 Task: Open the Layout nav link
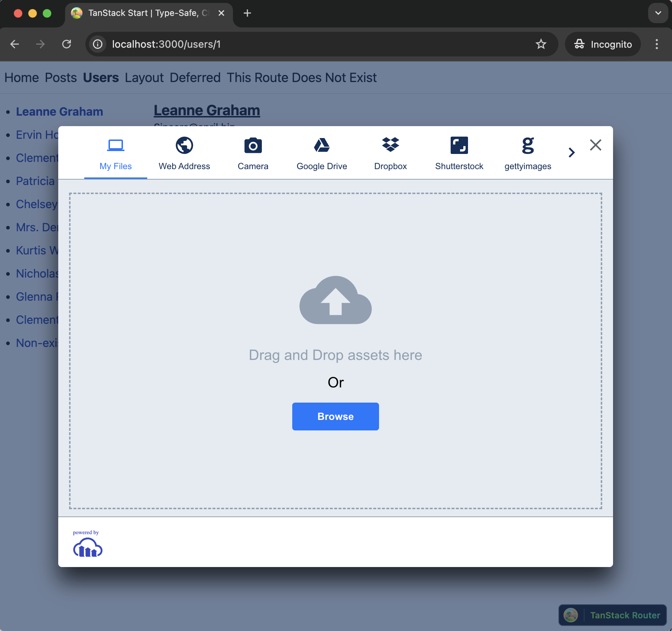tap(144, 78)
